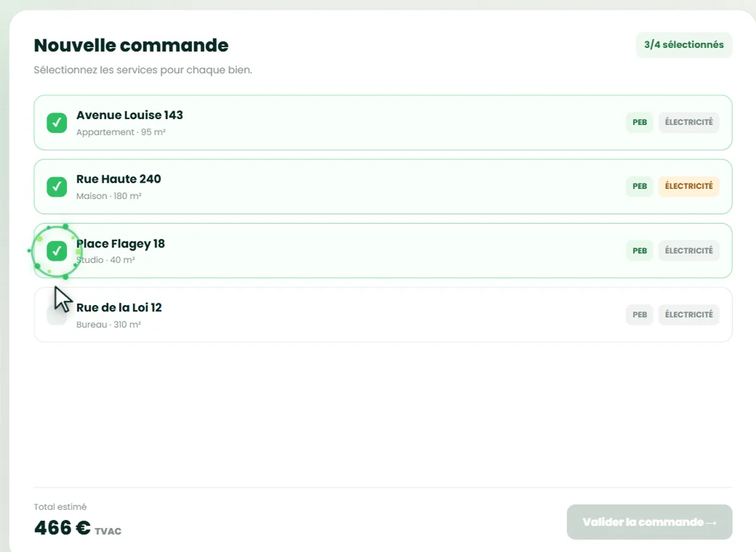The image size is (756, 552).
Task: Deselect the Place Flagey 18 checkbox
Action: click(57, 251)
